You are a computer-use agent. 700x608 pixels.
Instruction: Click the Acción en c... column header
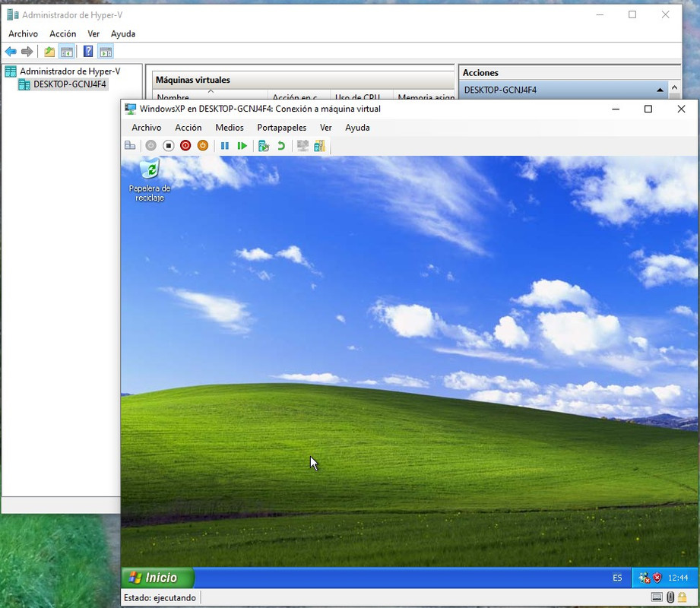pos(299,97)
